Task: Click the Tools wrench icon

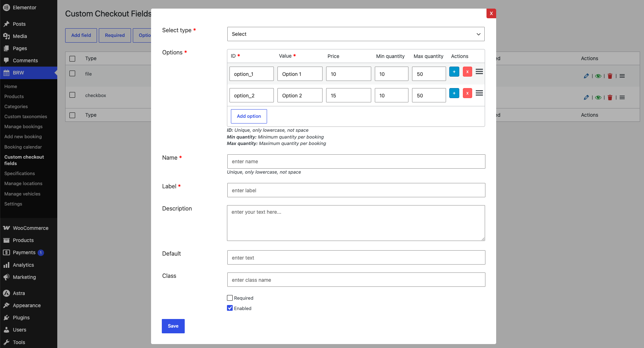Action: tap(6, 342)
